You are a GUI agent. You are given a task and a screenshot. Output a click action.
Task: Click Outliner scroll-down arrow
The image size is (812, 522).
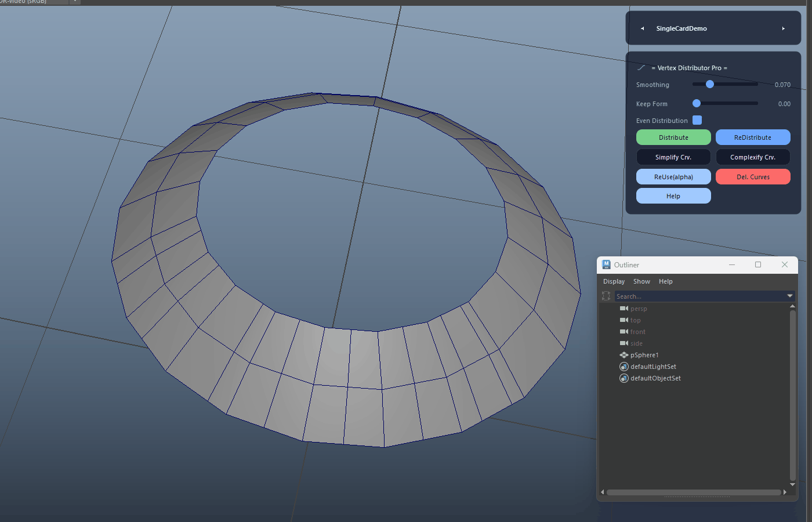point(793,484)
